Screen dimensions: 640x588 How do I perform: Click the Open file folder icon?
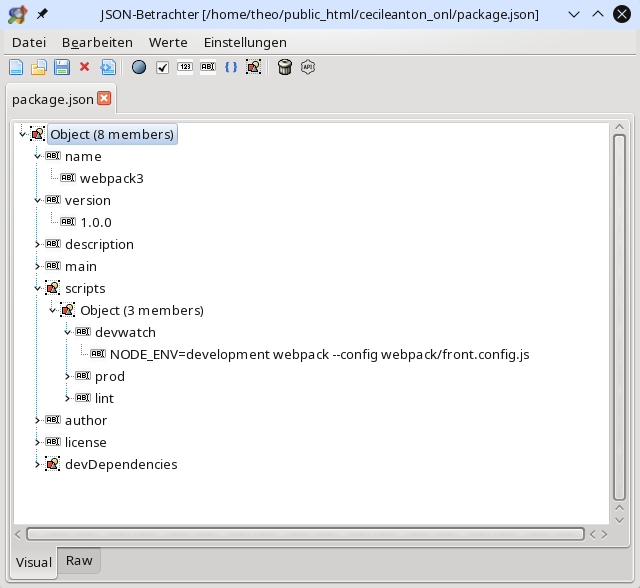[x=39, y=67]
